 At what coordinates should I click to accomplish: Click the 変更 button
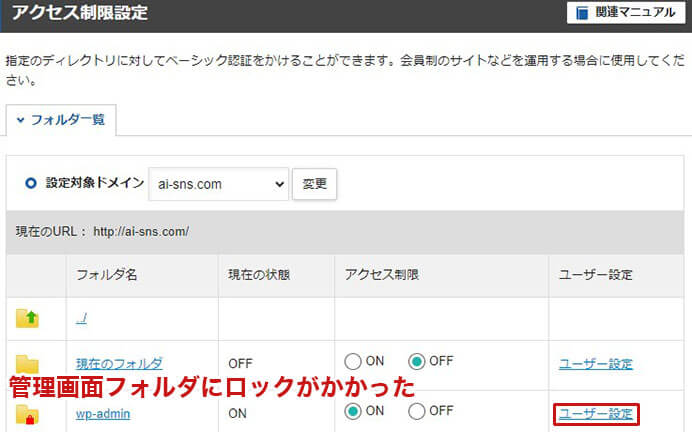pyautogui.click(x=314, y=184)
